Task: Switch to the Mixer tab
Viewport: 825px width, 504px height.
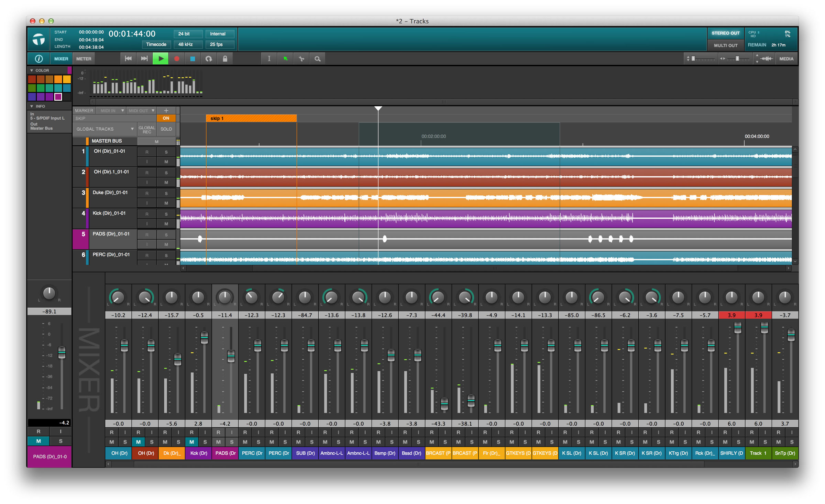Action: click(61, 59)
